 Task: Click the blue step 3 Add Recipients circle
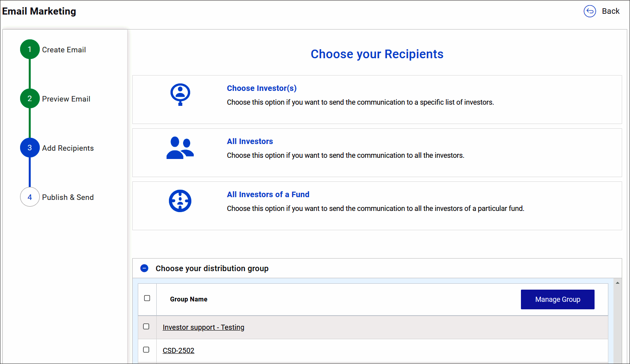(x=30, y=148)
